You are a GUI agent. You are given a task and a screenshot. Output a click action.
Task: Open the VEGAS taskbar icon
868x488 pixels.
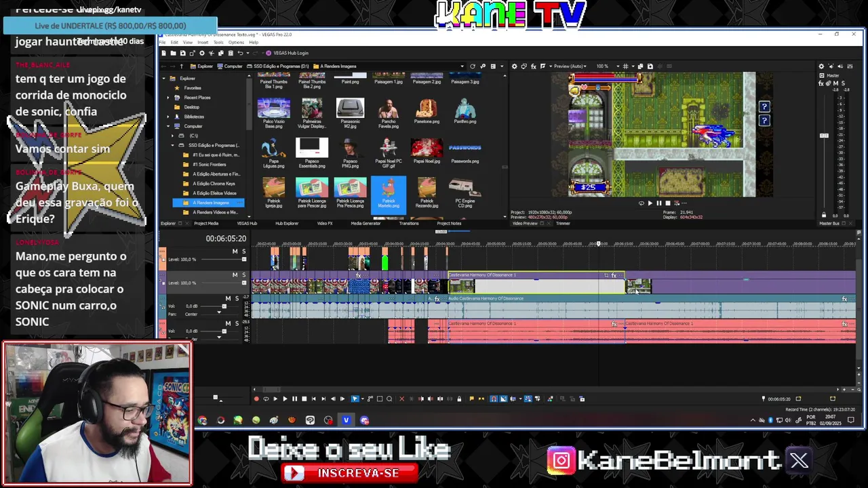click(x=346, y=420)
